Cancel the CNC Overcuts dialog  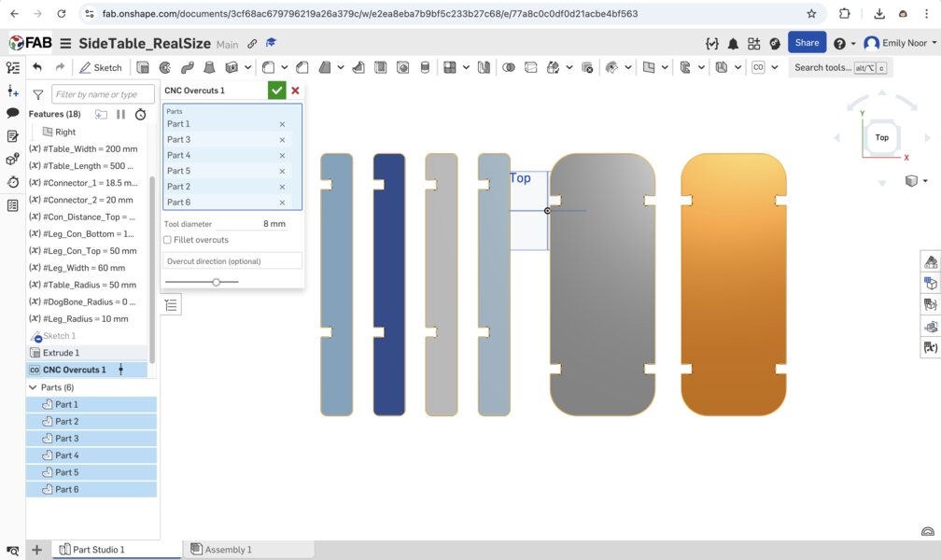[296, 91]
